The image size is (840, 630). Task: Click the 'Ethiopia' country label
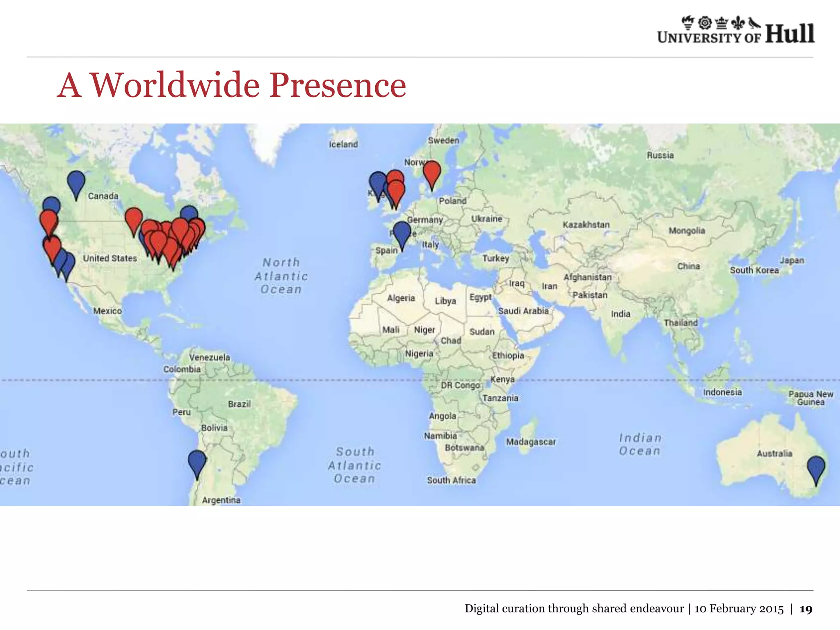click(508, 355)
